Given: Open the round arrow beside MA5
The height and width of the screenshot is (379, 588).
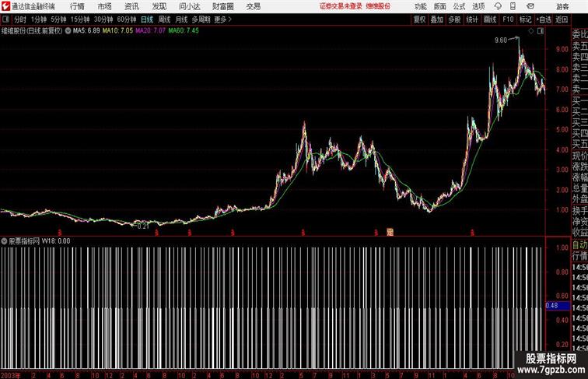Looking at the screenshot, I should [x=68, y=31].
